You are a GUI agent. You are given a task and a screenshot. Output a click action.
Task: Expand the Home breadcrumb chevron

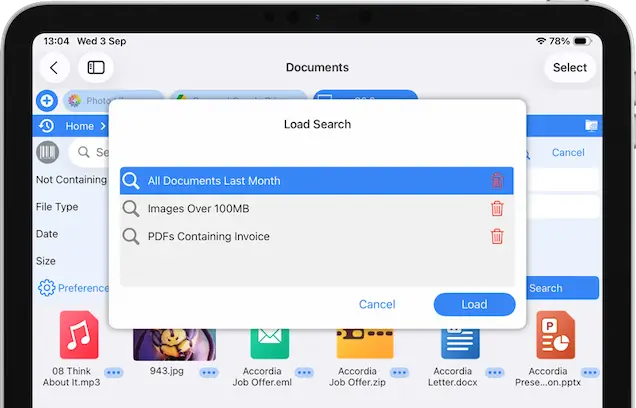click(101, 126)
